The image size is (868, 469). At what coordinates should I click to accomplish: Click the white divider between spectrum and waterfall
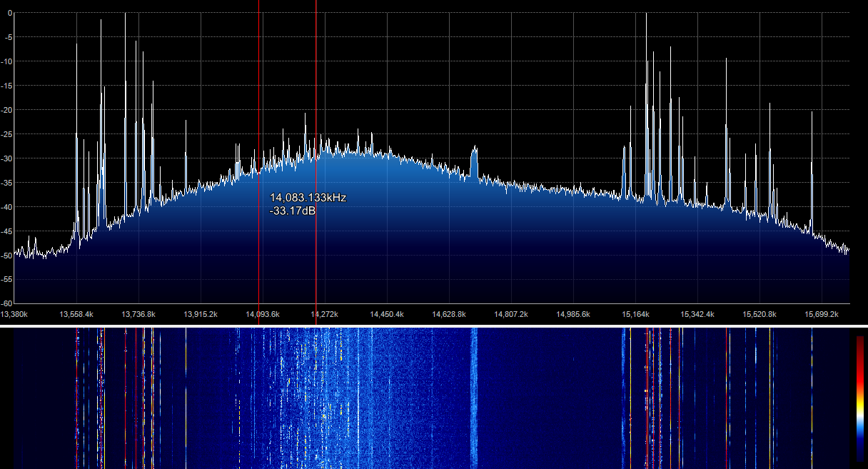[x=434, y=326]
